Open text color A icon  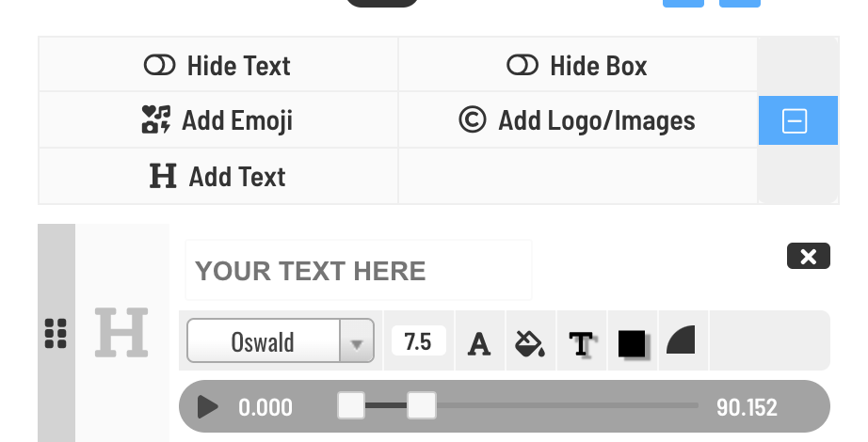(x=479, y=342)
